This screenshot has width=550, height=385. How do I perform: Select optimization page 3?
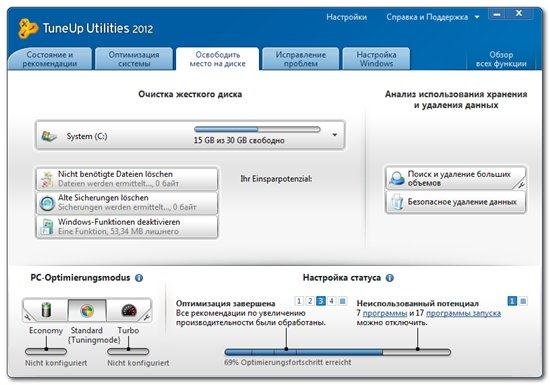coord(321,301)
